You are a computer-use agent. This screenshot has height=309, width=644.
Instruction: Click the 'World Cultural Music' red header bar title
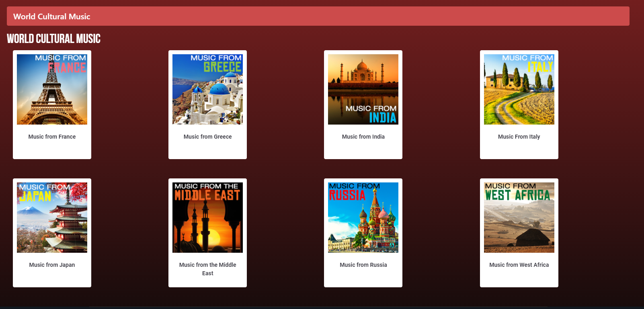tap(51, 16)
